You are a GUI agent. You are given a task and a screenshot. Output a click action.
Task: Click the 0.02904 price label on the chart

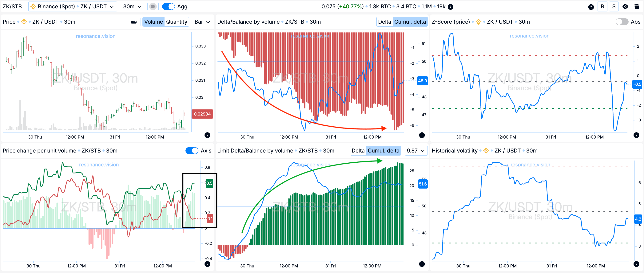202,114
